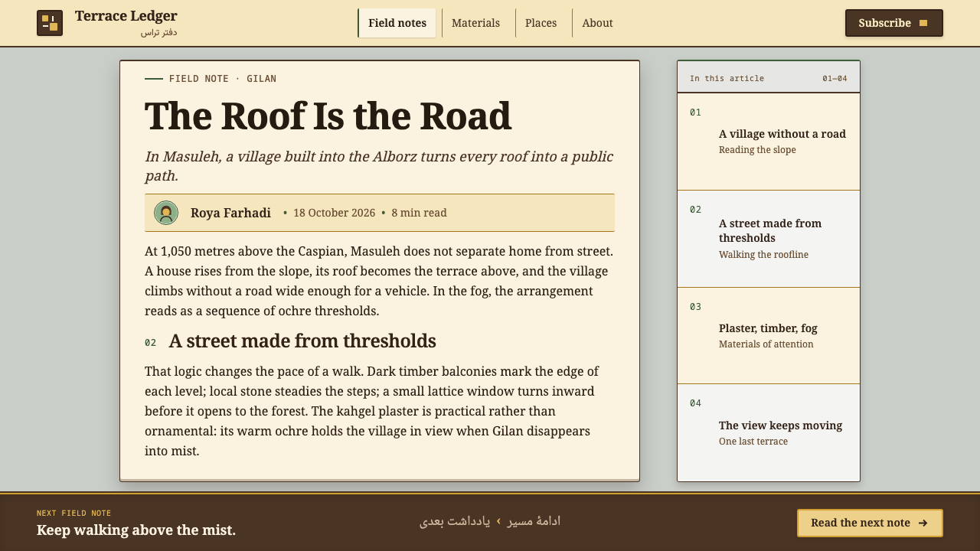Screen dimensions: 980x551
Task: Click the Materials of attention subtitle
Action: [766, 344]
